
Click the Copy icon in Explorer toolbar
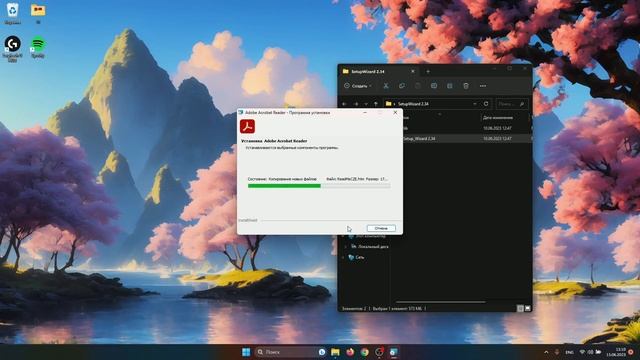pos(402,86)
